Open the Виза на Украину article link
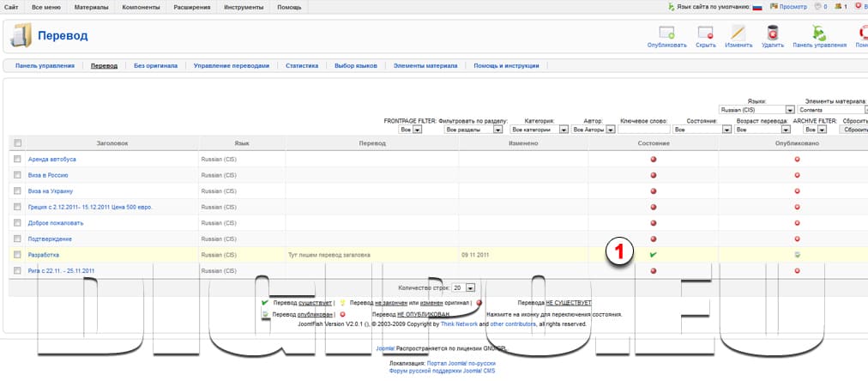The width and height of the screenshot is (868, 381). point(51,190)
